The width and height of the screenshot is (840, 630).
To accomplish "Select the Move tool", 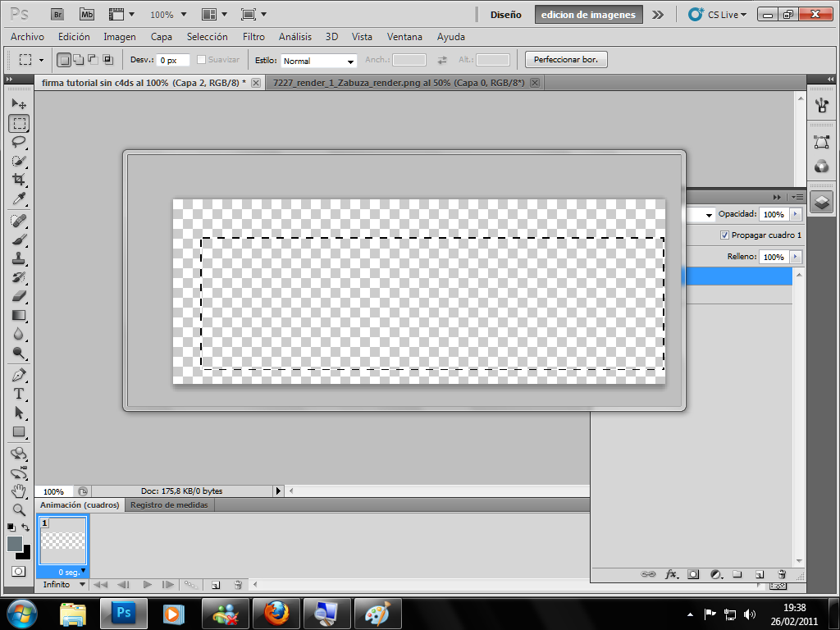I will tap(19, 103).
